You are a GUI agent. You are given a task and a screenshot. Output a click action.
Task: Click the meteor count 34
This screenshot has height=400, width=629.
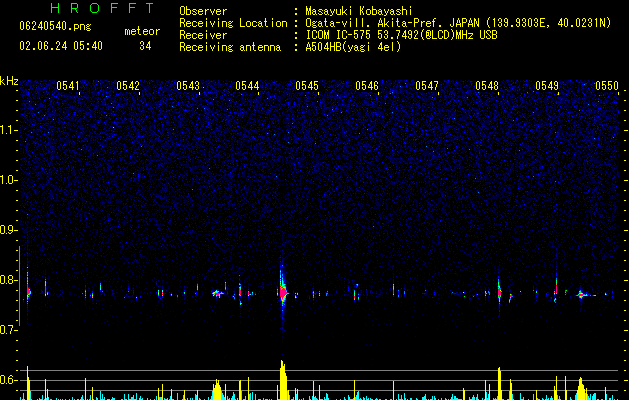145,46
